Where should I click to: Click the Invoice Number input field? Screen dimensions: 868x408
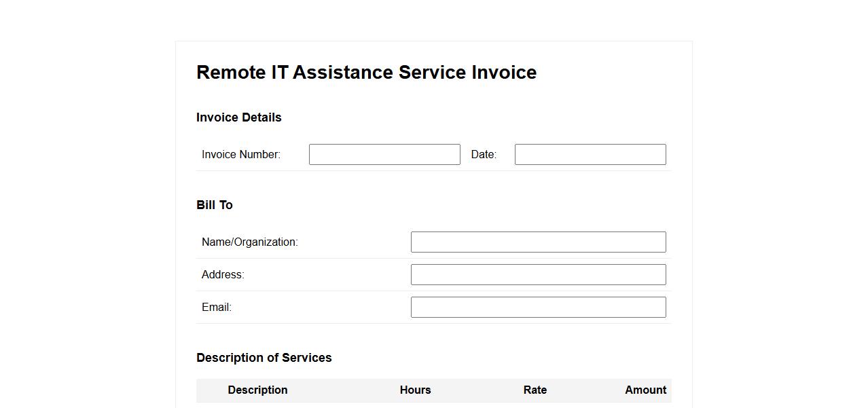click(384, 154)
